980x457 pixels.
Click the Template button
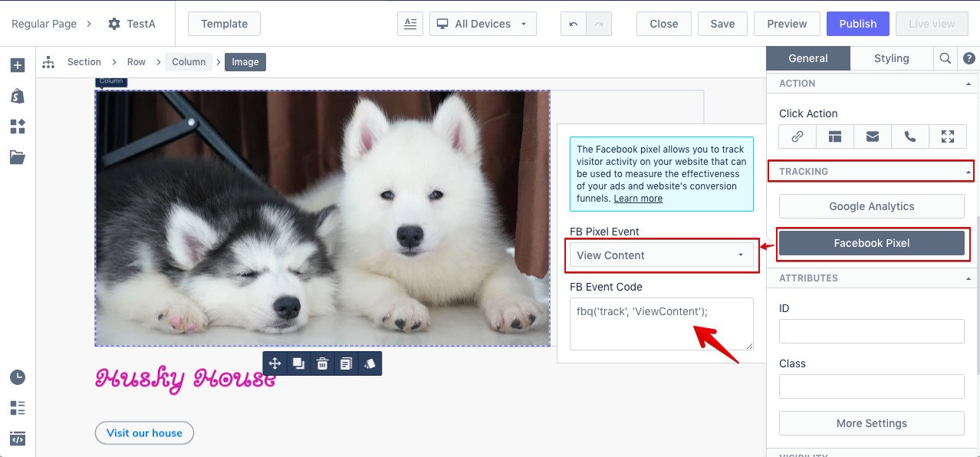tap(224, 24)
